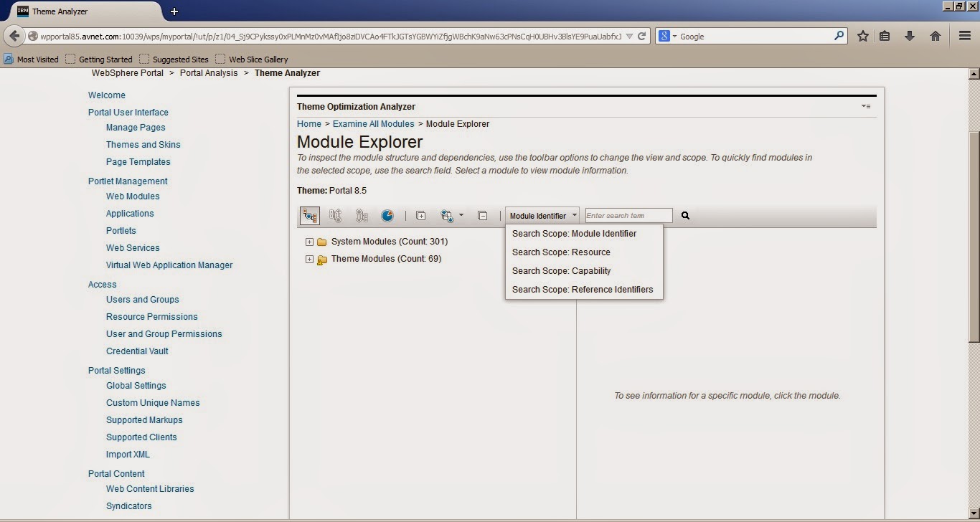Screen dimensions: 980x522
Task: Select System Modules (Count: 301) folder
Action: coord(390,242)
